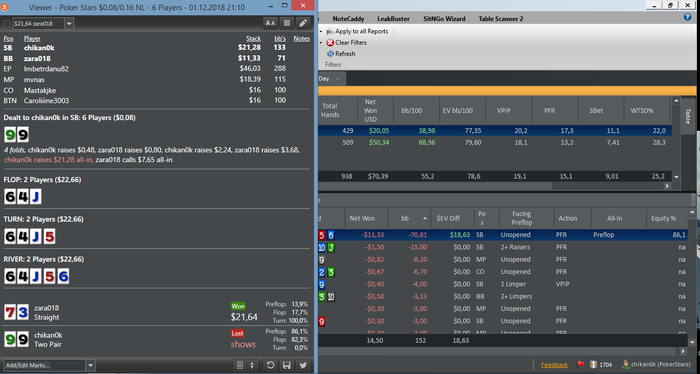This screenshot has width=700, height=374.
Task: Tick the checkbox beside the $21,64 zara018 dropdown
Action: pyautogui.click(x=7, y=24)
